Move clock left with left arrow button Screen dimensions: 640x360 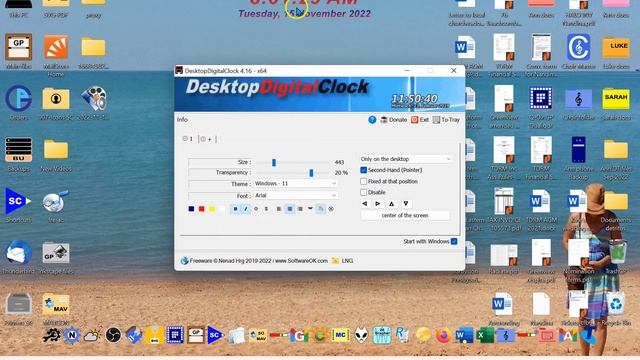[x=365, y=203]
